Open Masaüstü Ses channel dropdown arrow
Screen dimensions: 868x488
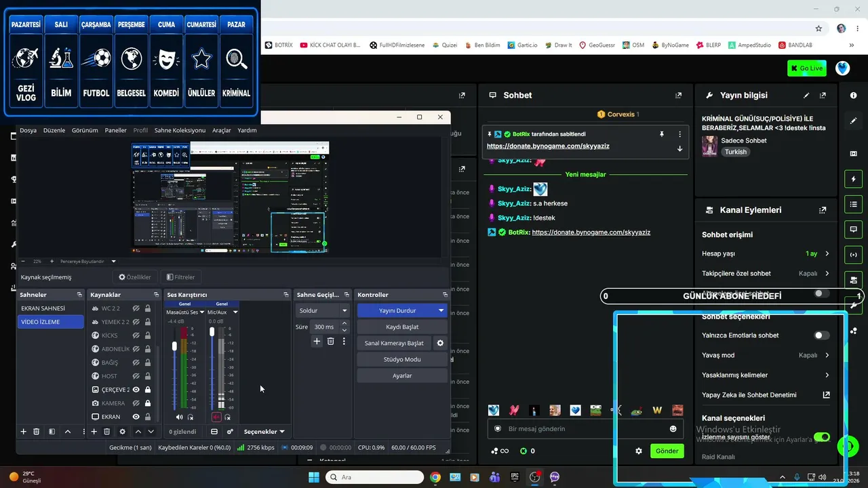click(x=202, y=312)
